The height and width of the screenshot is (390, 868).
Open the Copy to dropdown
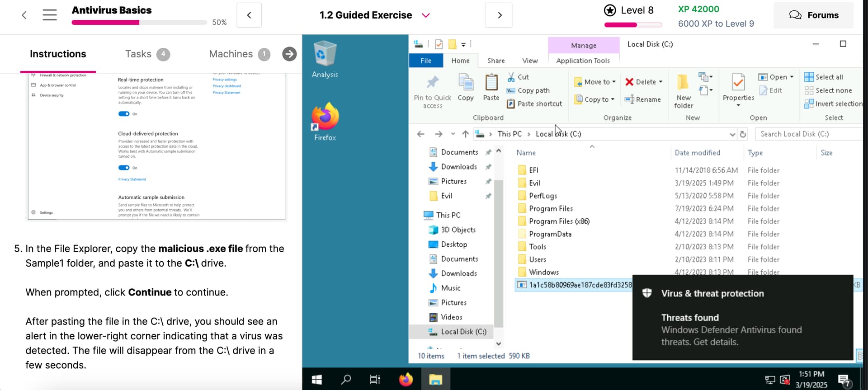(595, 99)
